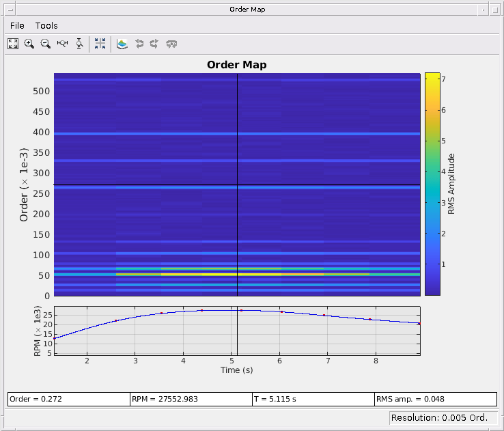Click the RMS Amplitude colorbar

432,184
